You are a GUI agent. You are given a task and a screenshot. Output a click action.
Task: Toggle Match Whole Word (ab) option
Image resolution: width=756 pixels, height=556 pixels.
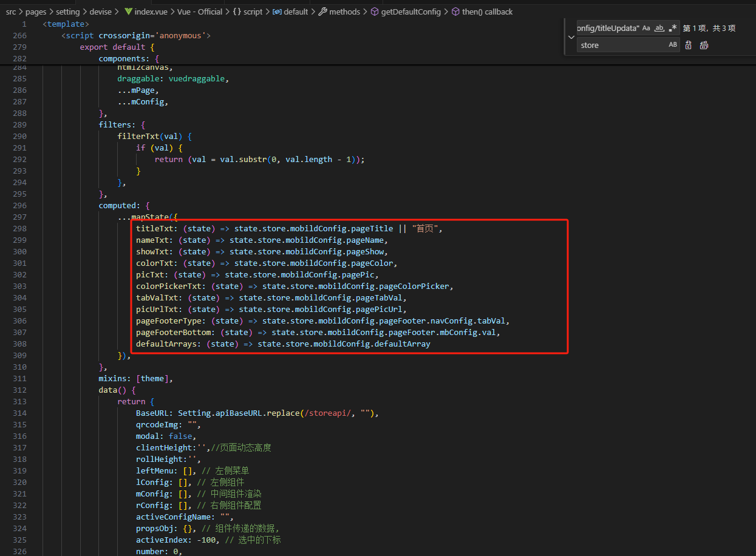(x=659, y=28)
